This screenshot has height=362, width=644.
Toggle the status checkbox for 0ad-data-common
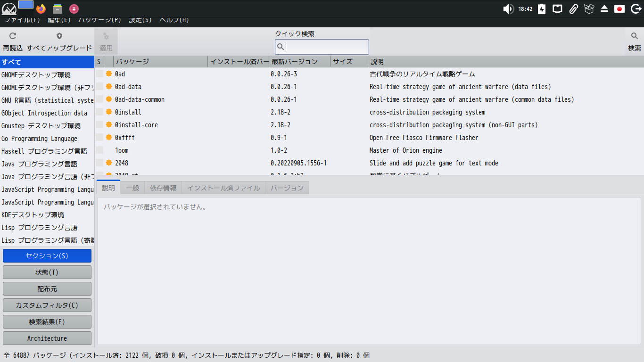pos(99,99)
